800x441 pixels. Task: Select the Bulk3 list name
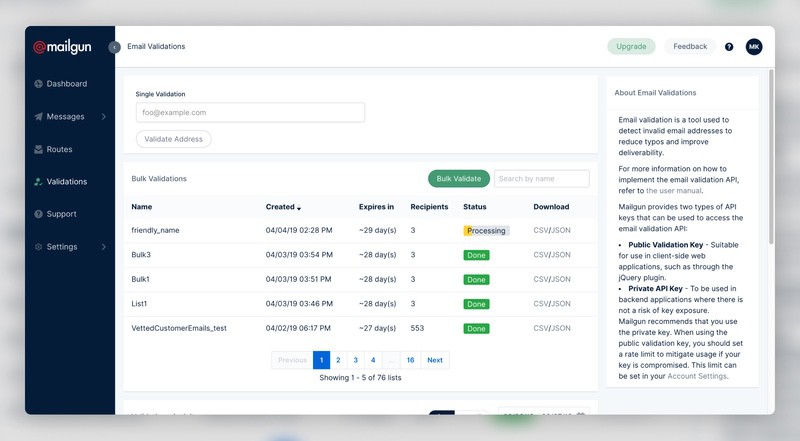[141, 255]
